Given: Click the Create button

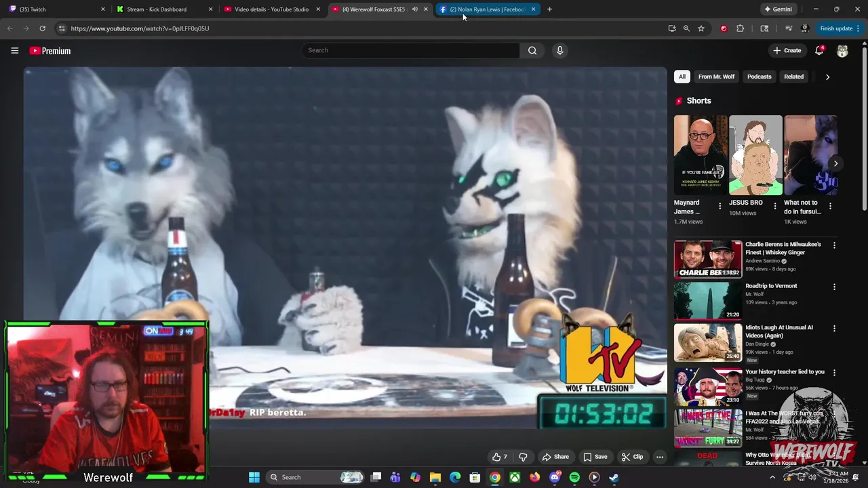Looking at the screenshot, I should point(787,50).
